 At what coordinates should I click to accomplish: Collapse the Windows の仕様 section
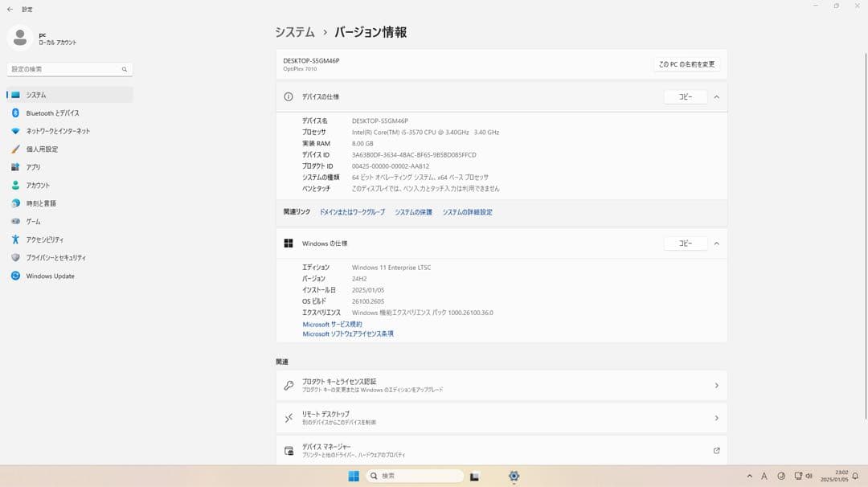point(716,243)
